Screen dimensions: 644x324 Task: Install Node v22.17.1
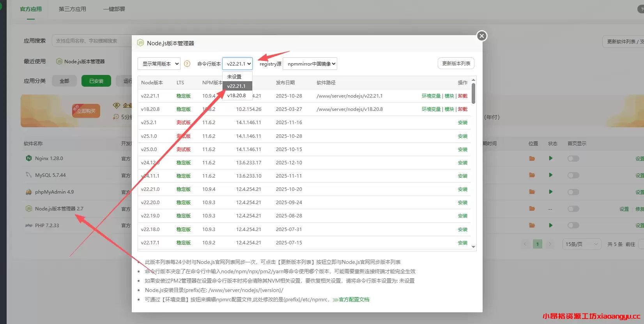(463, 243)
